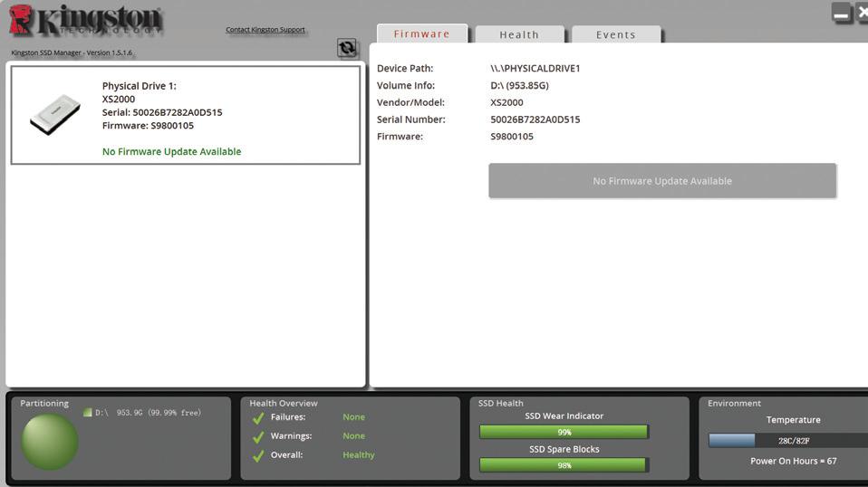Click the Serial Number value in details pane

[535, 119]
